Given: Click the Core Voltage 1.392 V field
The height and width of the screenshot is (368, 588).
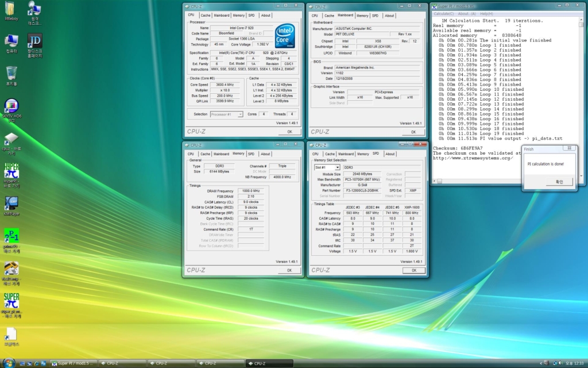Looking at the screenshot, I should pos(262,44).
